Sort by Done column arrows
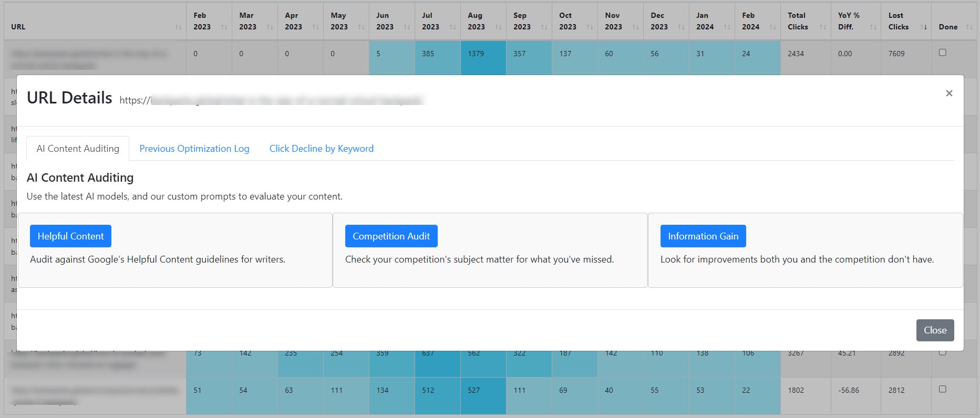 click(969, 27)
